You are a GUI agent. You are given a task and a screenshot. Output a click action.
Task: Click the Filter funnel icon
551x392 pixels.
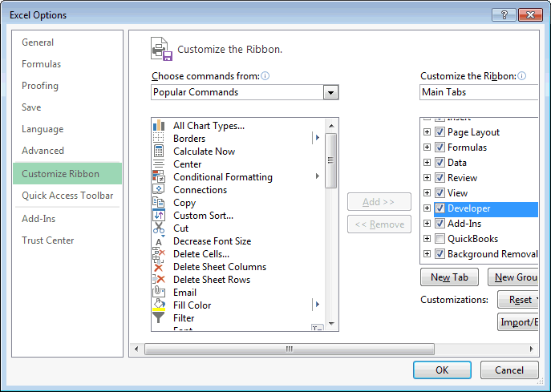click(159, 317)
